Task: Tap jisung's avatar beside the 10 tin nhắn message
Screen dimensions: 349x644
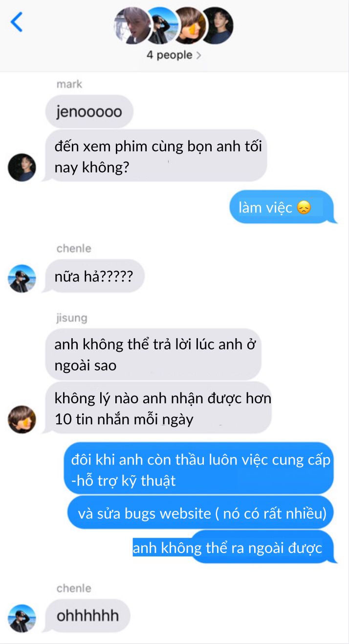Action: pos(22,419)
